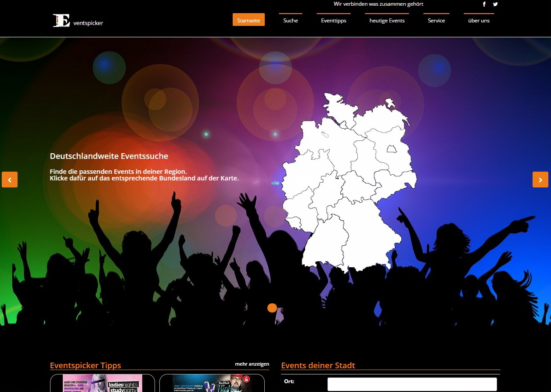
Task: Select the orange slide indicator dot
Action: coord(272,308)
